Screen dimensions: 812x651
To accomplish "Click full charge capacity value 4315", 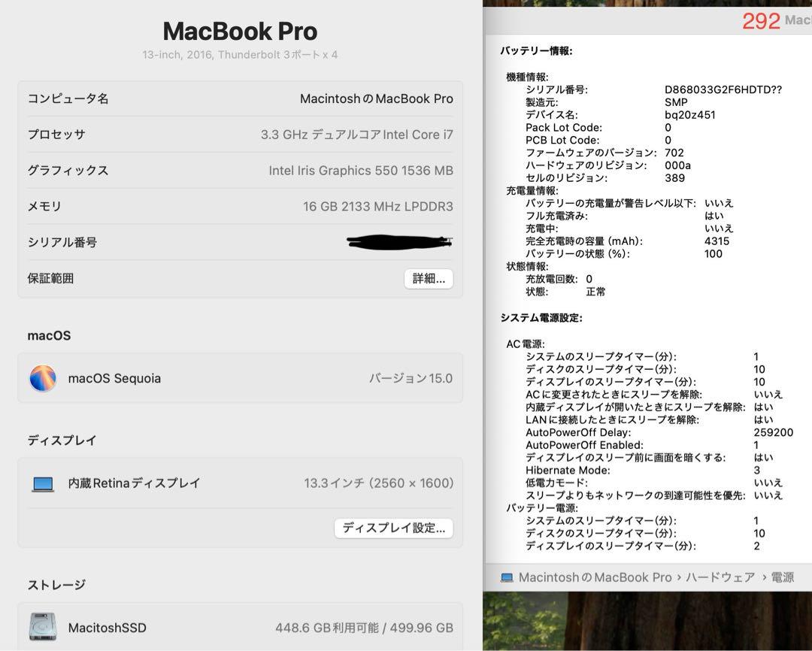I will coord(717,241).
